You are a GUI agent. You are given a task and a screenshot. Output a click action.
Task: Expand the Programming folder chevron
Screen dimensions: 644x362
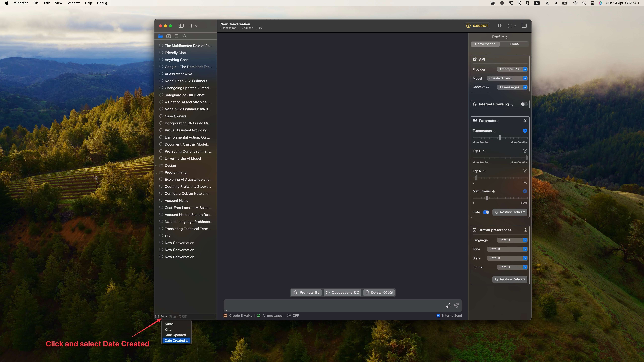[x=157, y=172]
